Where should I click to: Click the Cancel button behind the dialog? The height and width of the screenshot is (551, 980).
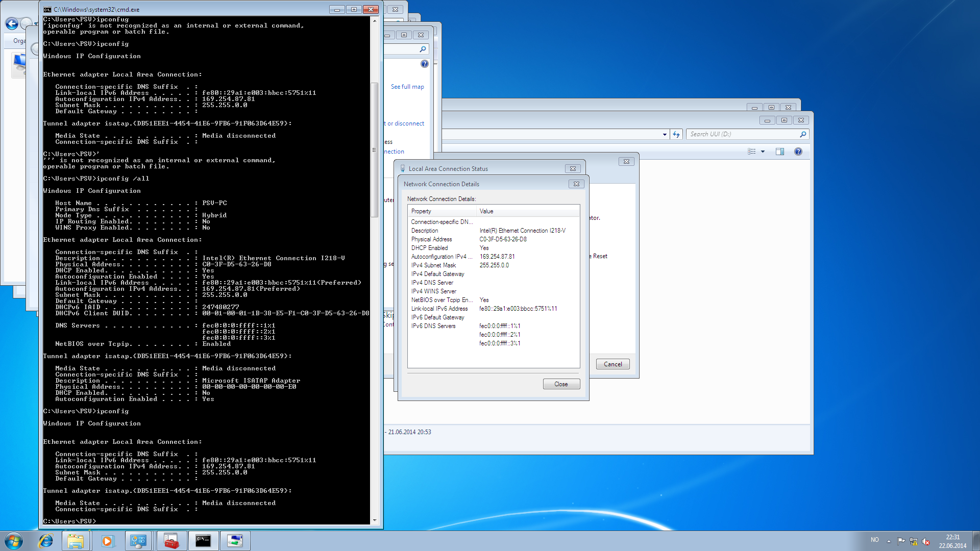click(612, 364)
